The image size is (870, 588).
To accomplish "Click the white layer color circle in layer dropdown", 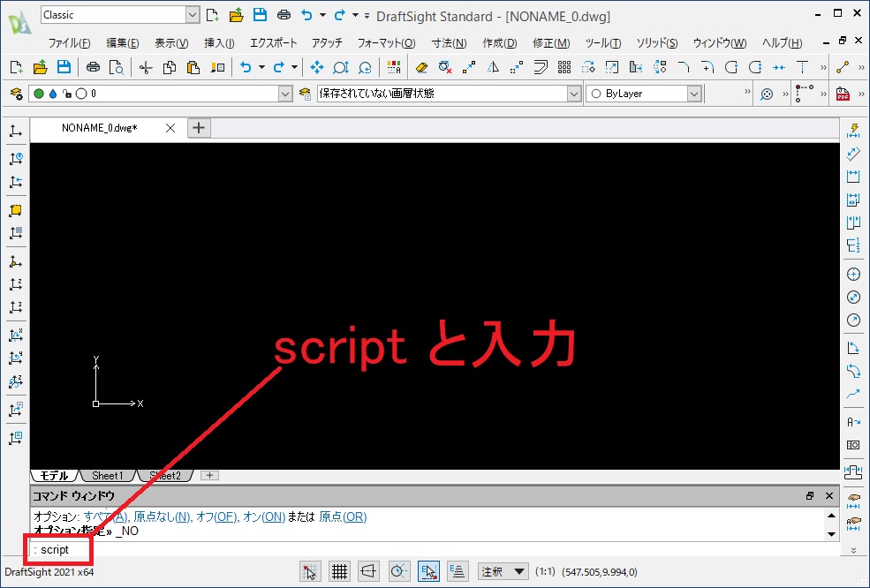I will pos(81,94).
